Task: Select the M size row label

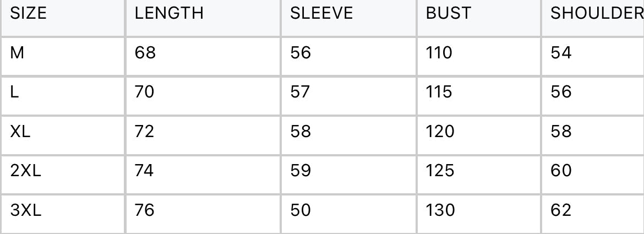Action: point(17,53)
